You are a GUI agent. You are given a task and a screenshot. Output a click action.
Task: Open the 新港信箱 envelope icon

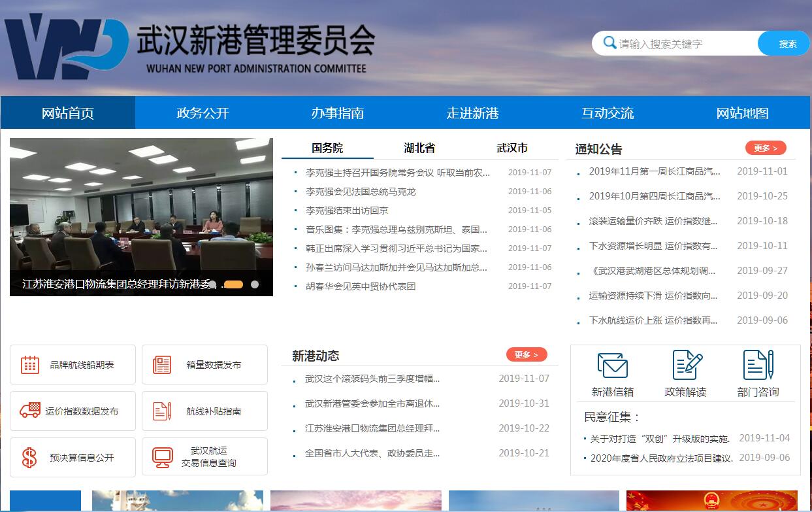pos(612,366)
